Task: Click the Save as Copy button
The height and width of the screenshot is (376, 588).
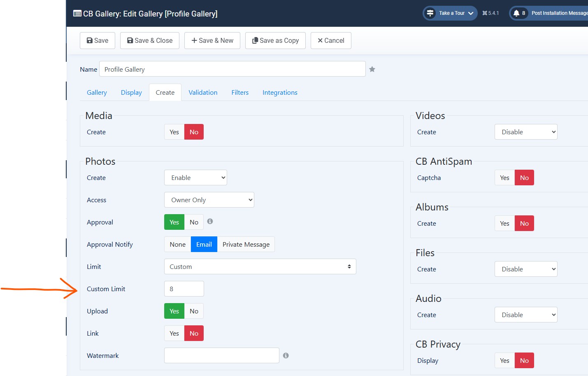Action: 275,40
